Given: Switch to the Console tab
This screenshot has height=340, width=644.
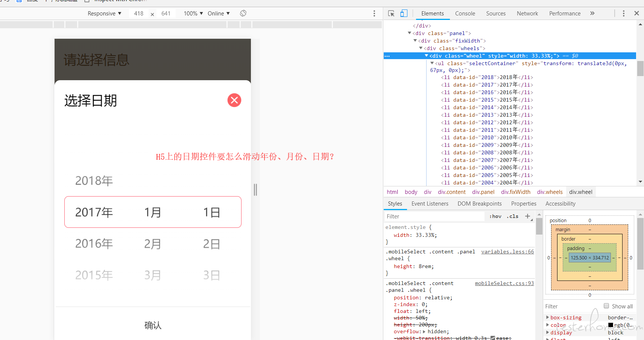Looking at the screenshot, I should point(465,14).
